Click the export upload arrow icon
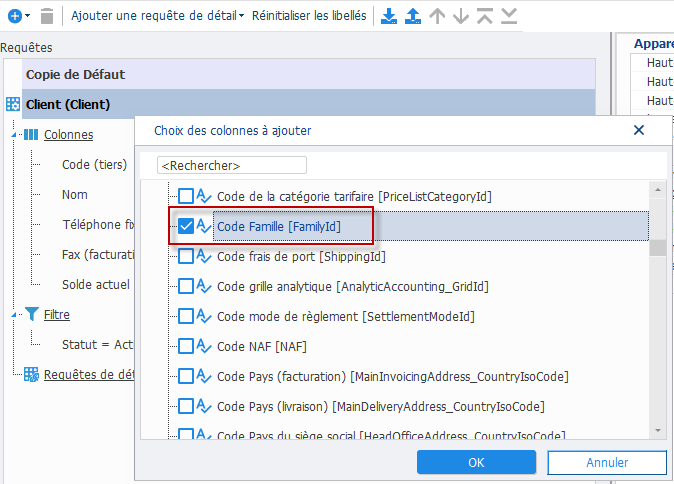This screenshot has width=674, height=484. pos(413,16)
